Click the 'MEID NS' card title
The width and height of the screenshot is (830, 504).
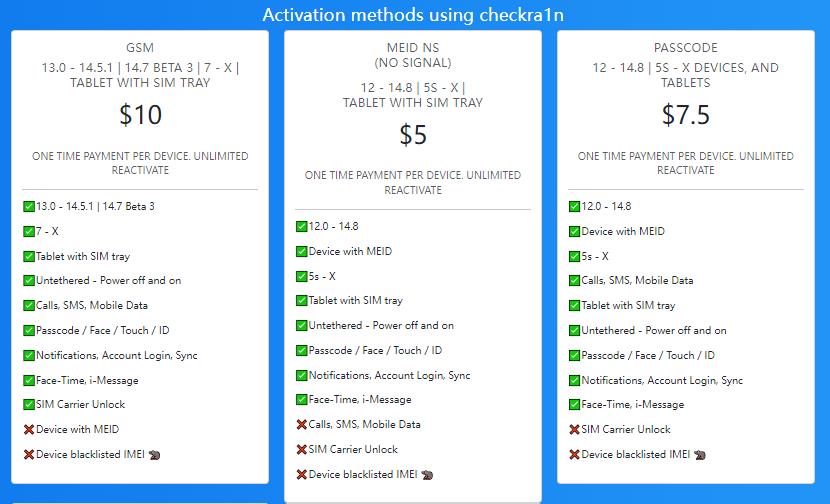413,48
